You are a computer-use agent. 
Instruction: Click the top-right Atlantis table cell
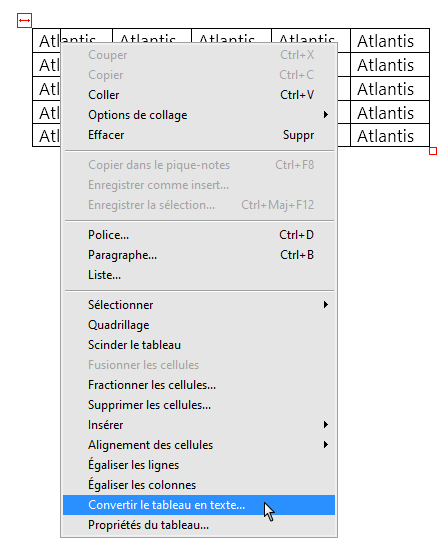coord(390,41)
